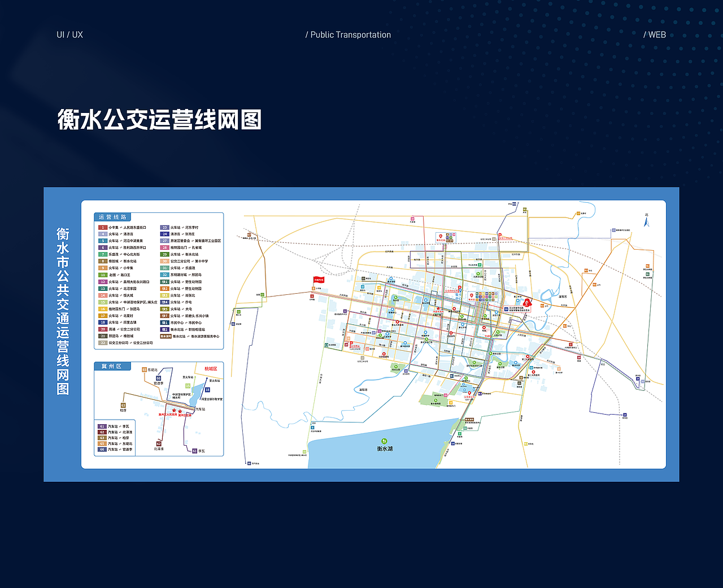The image size is (723, 588).
Task: Click the north compass arrow on the map
Action: 647,221
